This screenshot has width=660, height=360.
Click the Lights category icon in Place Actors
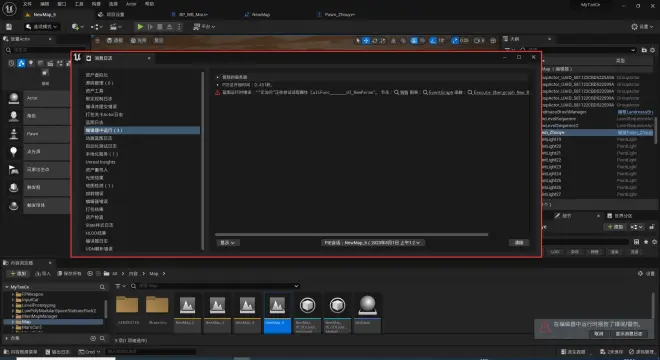point(31,63)
